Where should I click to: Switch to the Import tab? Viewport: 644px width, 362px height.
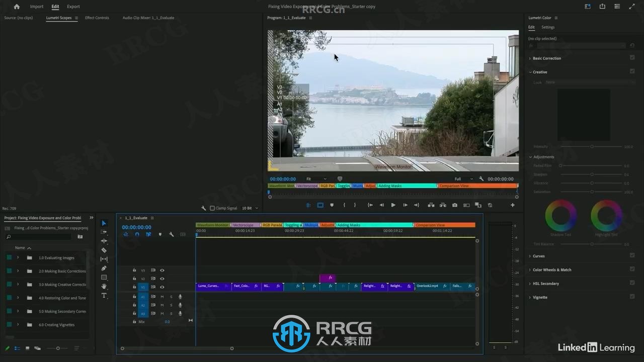click(37, 7)
